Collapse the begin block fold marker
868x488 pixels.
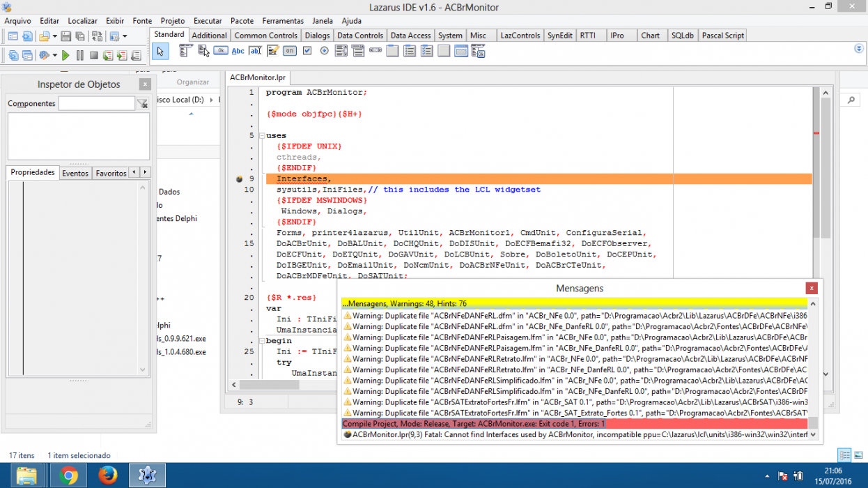click(x=261, y=341)
